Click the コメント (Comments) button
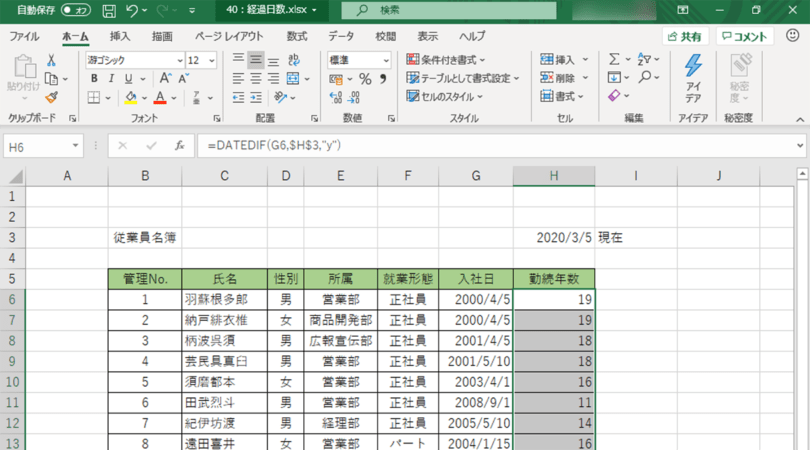810x450 pixels. [745, 36]
